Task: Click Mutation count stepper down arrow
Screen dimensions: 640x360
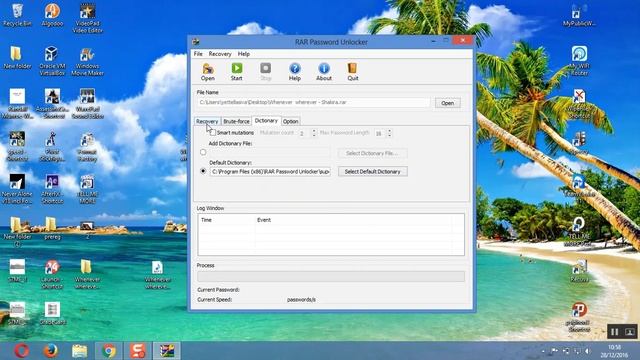Action: click(x=314, y=135)
